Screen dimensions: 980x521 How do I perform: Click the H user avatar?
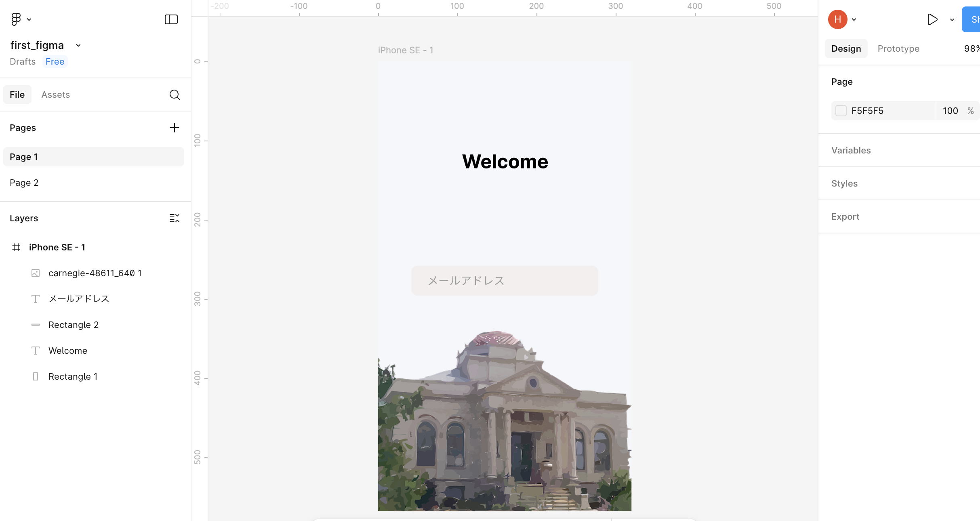point(838,19)
